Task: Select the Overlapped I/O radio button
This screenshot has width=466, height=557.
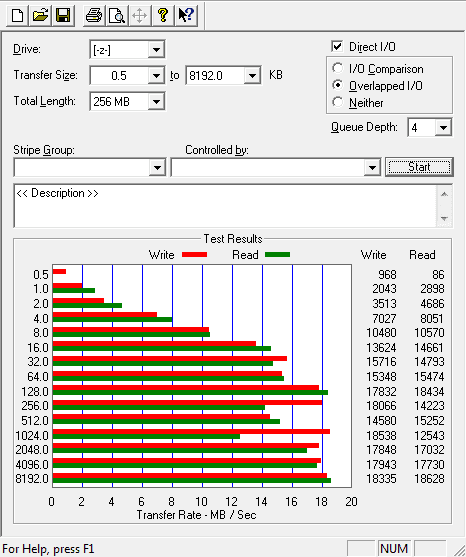Action: click(337, 85)
